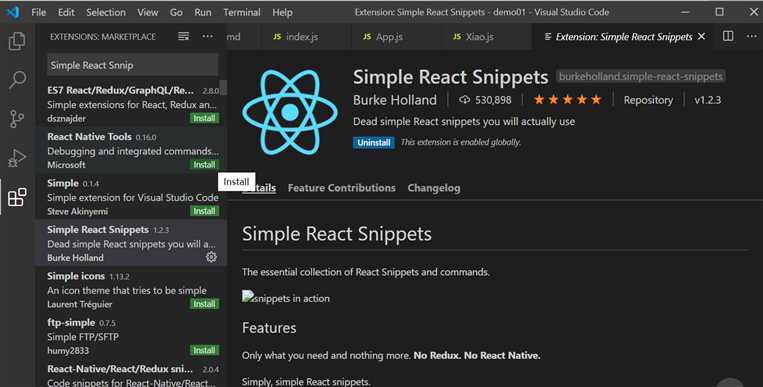763x387 pixels.
Task: Open Extensions panel more actions menu
Action: (207, 37)
